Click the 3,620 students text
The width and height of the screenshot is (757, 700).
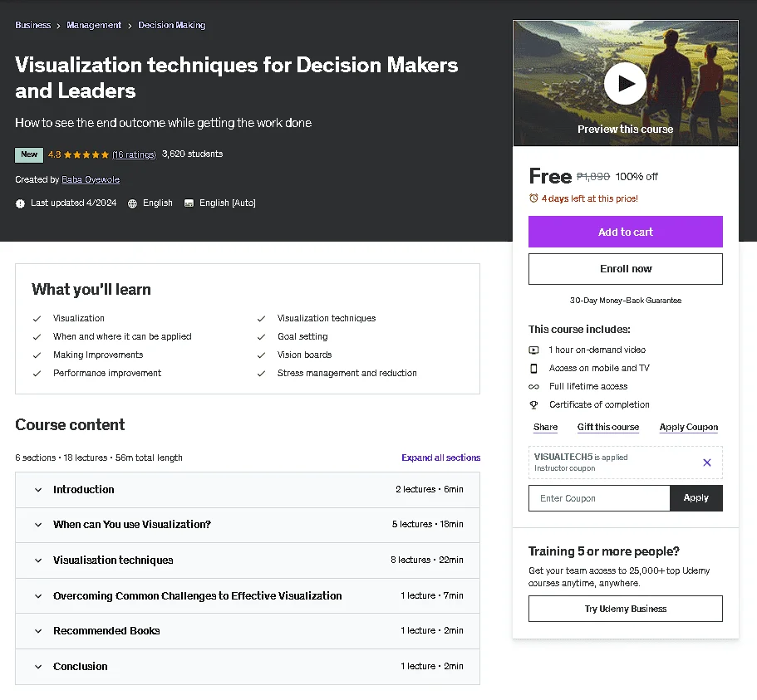192,154
